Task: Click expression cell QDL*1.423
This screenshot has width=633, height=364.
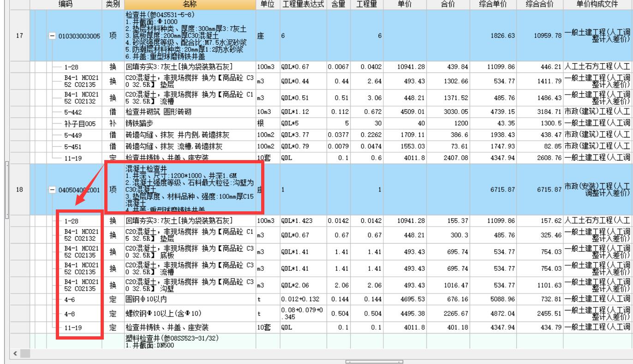Action: point(302,221)
